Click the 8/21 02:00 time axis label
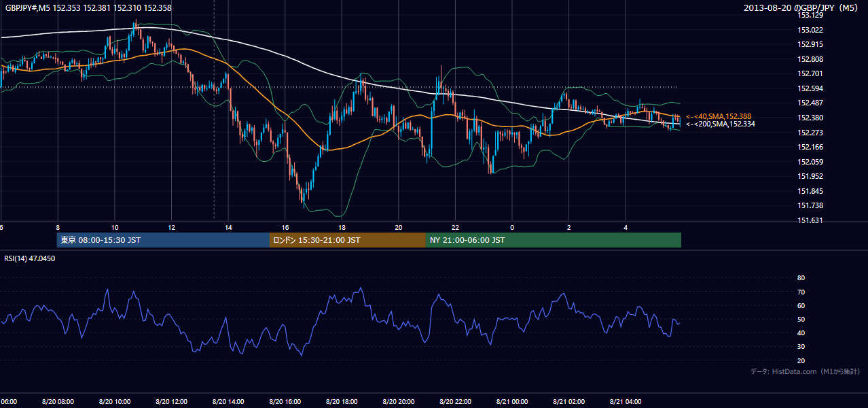 coord(568,402)
